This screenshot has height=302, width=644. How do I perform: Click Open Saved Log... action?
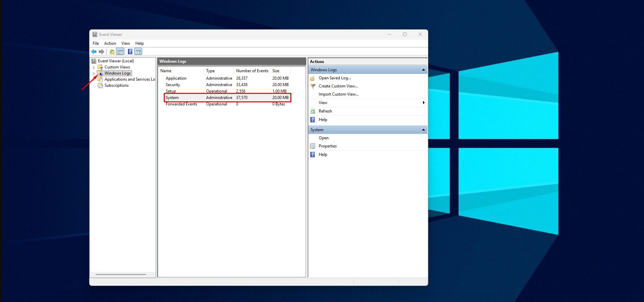pyautogui.click(x=335, y=78)
